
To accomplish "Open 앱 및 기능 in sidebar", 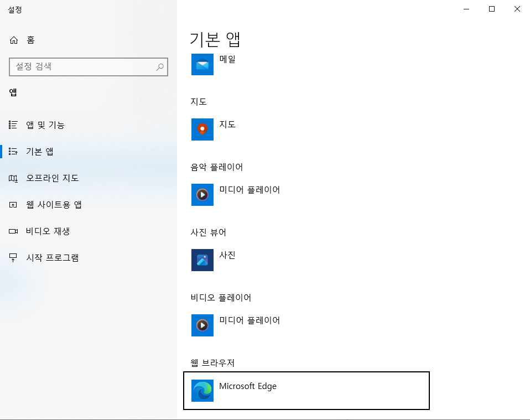I will click(89, 125).
